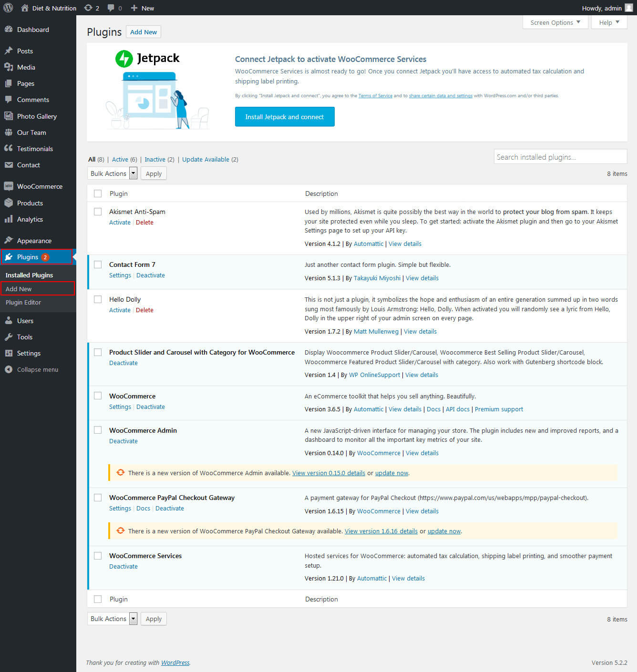Check the WooCommerce Services checkbox

pyautogui.click(x=98, y=556)
